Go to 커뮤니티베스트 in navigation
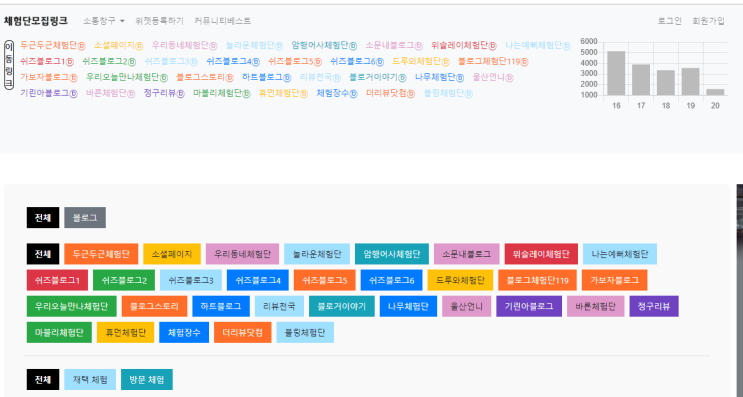Image resolution: width=743 pixels, height=397 pixels. point(222,21)
